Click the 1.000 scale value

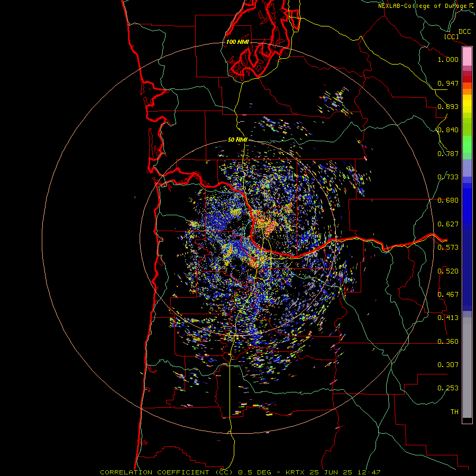pyautogui.click(x=448, y=59)
